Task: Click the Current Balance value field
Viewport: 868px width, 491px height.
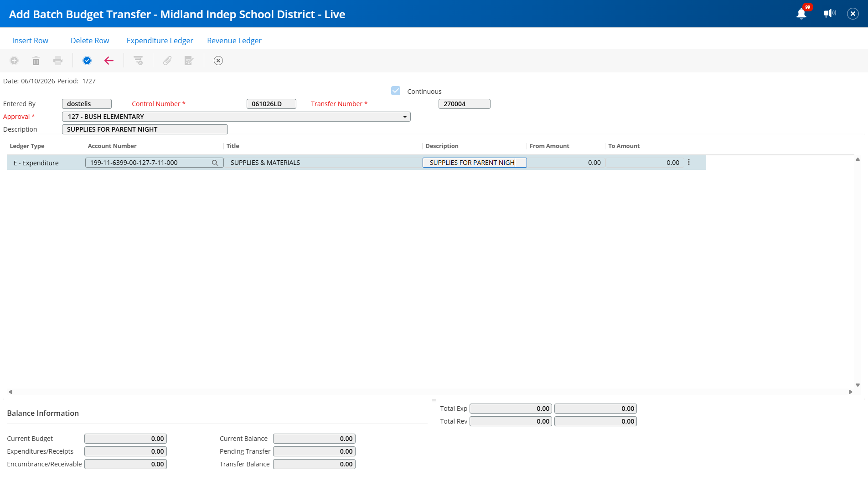Action: pyautogui.click(x=314, y=439)
